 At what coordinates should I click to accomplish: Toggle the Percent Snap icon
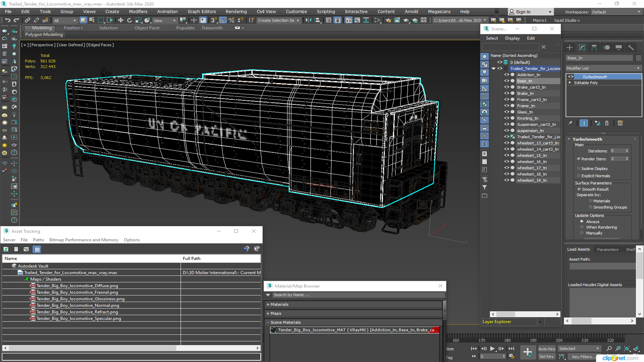231,20
